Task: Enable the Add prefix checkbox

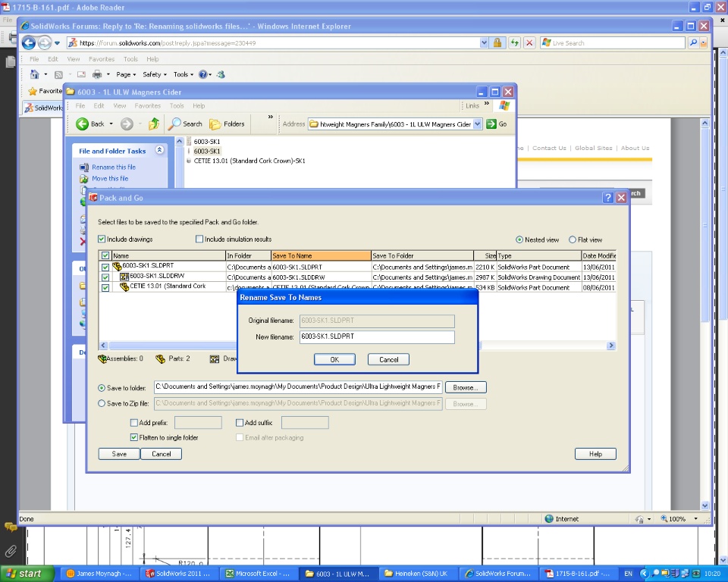Action: coord(134,423)
